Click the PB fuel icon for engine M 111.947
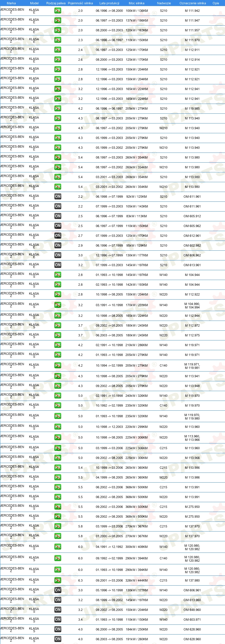The width and height of the screenshot is (225, 644). pos(58,20)
